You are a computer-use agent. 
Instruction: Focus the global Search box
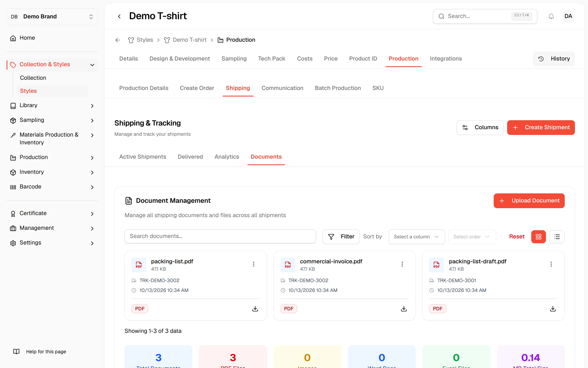(x=485, y=16)
